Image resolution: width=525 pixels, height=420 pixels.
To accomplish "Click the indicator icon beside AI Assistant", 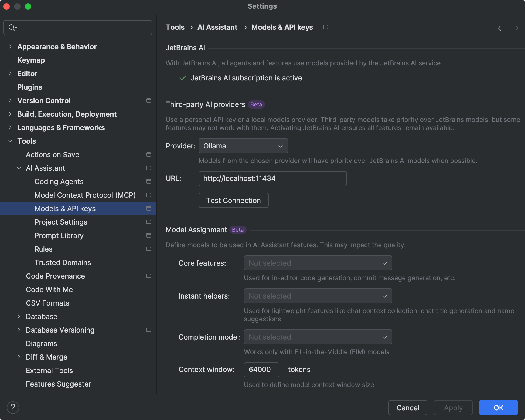I will pos(148,168).
